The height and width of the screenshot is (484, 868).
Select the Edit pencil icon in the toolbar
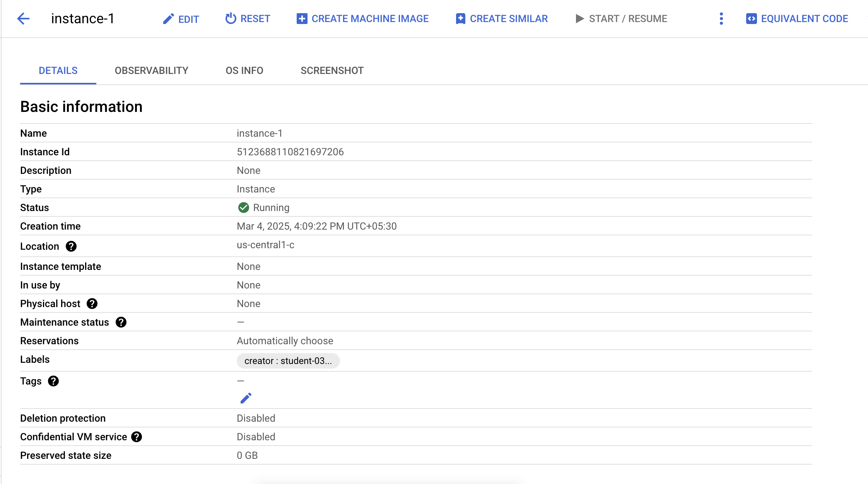[168, 19]
